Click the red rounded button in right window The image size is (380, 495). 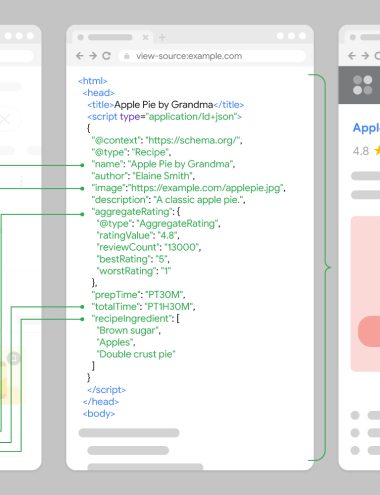click(x=369, y=331)
